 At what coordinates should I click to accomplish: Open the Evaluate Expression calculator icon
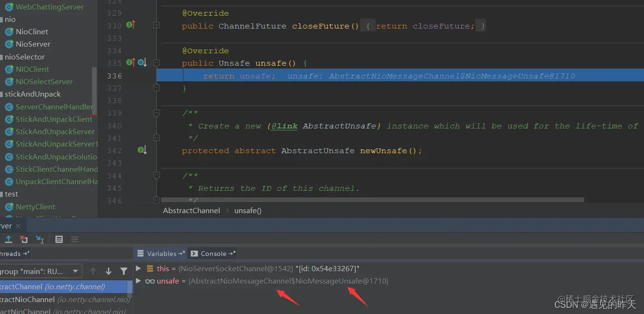[59, 239]
